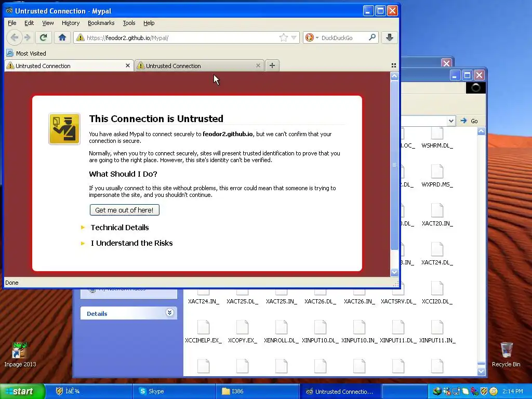
Task: Select the XACT20.IN_ file in Explorer
Action: 437,215
